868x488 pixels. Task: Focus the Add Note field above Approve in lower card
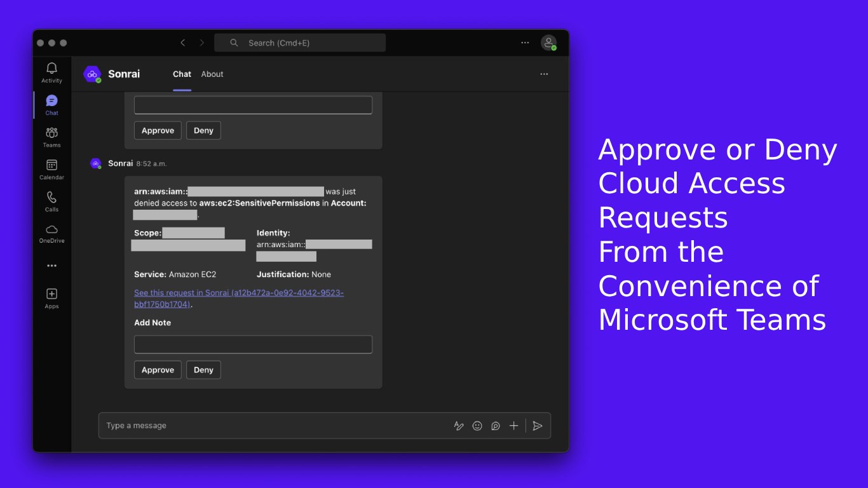[253, 344]
